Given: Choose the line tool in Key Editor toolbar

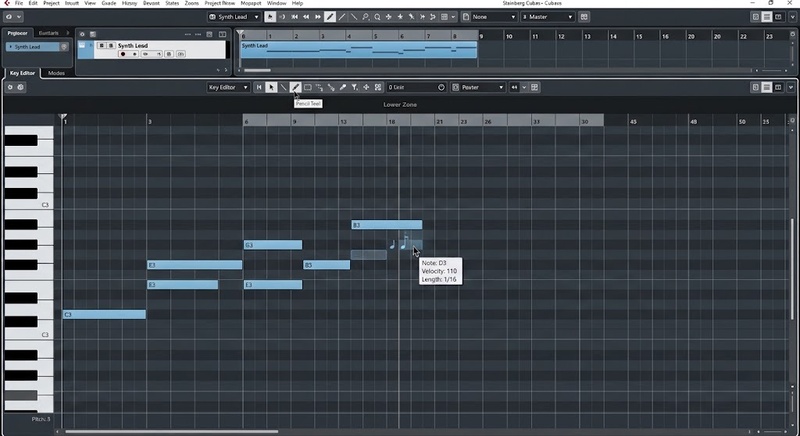Looking at the screenshot, I should click(283, 87).
